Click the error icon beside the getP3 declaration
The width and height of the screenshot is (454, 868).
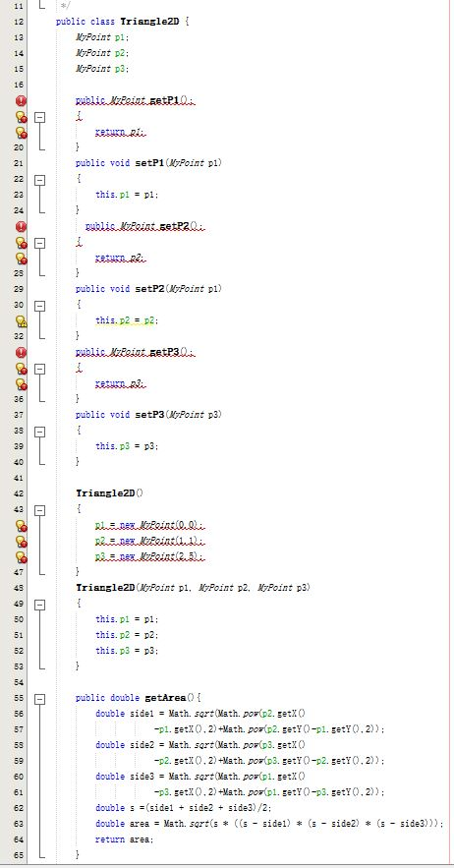tap(21, 352)
